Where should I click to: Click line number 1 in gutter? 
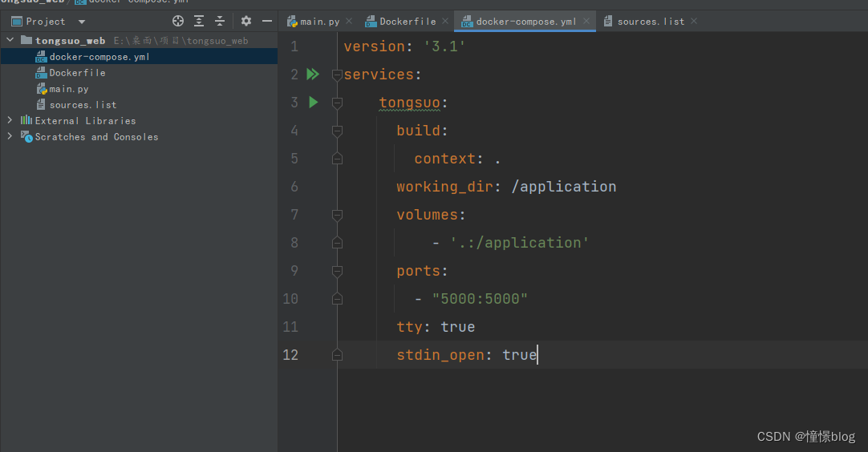pos(294,46)
